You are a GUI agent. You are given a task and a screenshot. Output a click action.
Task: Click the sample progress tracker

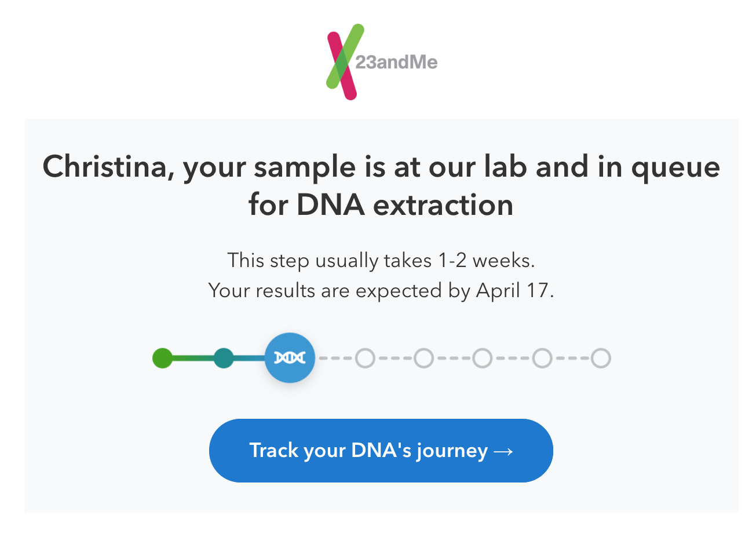point(381,358)
